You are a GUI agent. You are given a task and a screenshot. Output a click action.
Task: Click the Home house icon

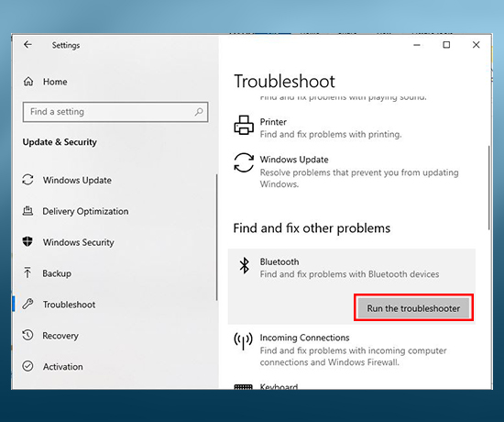coord(28,82)
